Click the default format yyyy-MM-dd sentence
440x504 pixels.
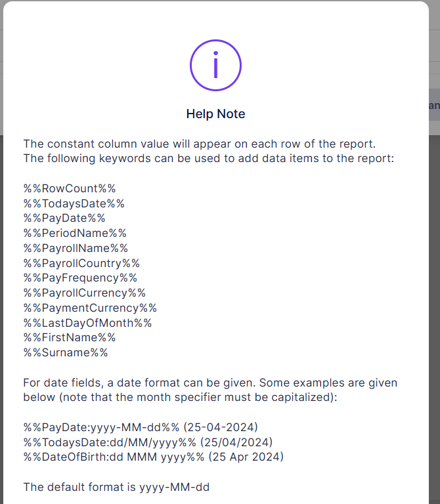point(116,487)
